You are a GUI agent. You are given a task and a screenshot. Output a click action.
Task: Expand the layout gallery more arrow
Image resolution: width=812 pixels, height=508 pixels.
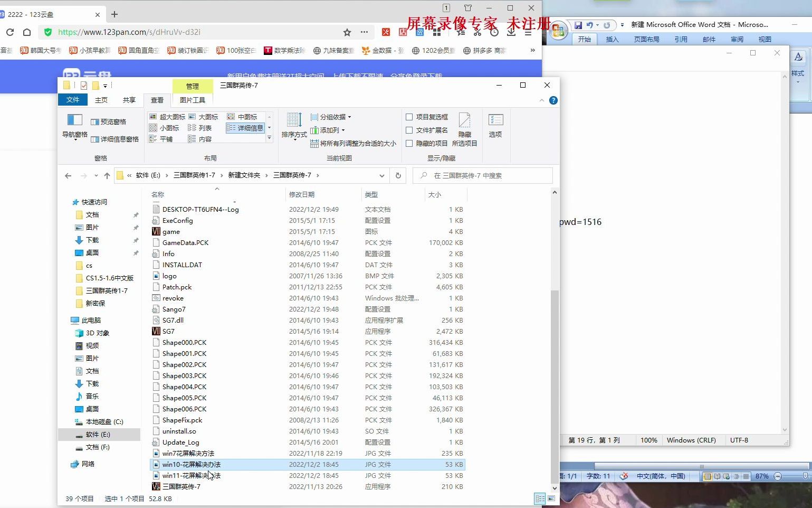click(x=270, y=138)
